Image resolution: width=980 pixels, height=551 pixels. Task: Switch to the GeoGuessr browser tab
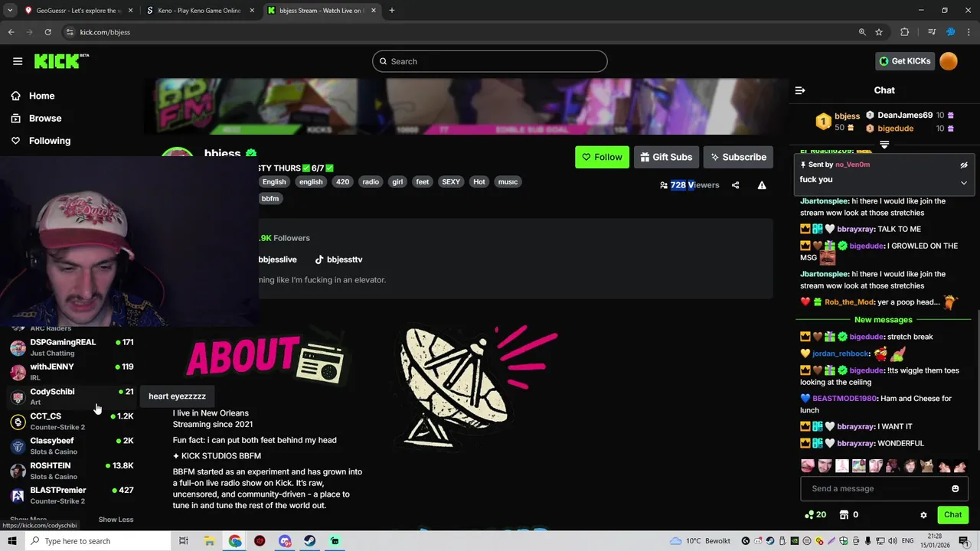78,11
